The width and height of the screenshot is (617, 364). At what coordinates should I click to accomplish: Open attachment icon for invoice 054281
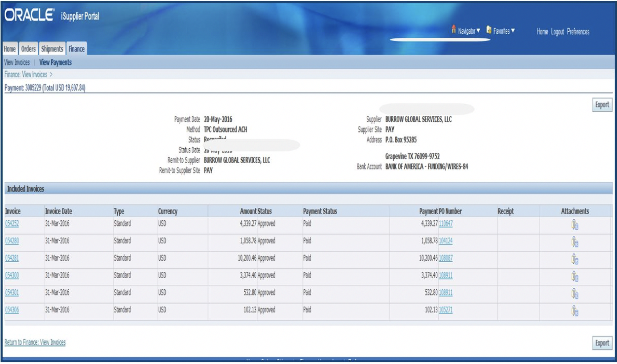click(x=575, y=260)
